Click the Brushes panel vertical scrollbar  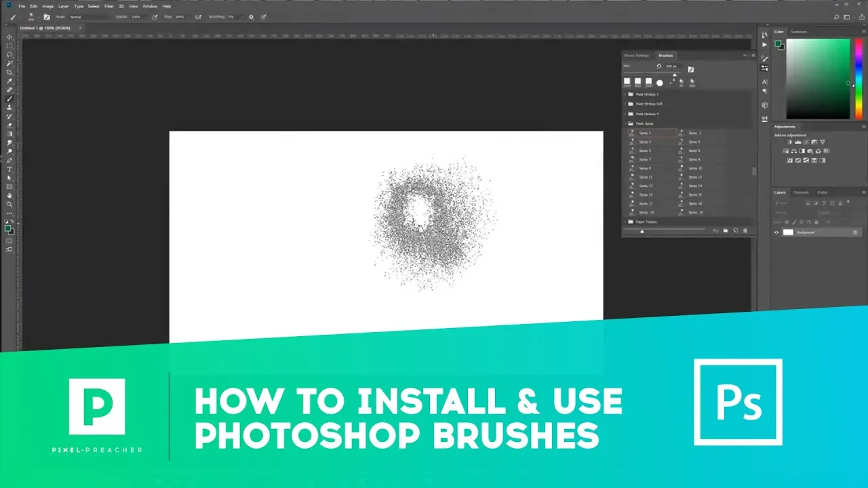(754, 171)
